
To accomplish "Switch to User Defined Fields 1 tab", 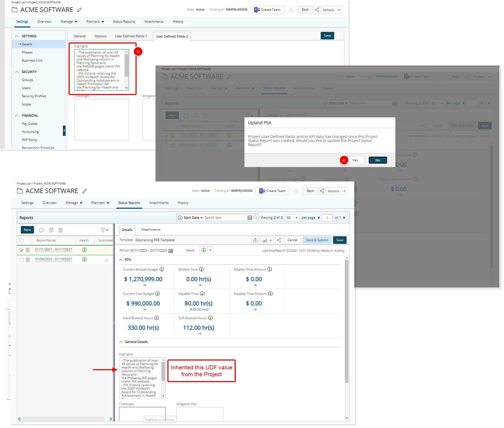I will pyautogui.click(x=131, y=36).
